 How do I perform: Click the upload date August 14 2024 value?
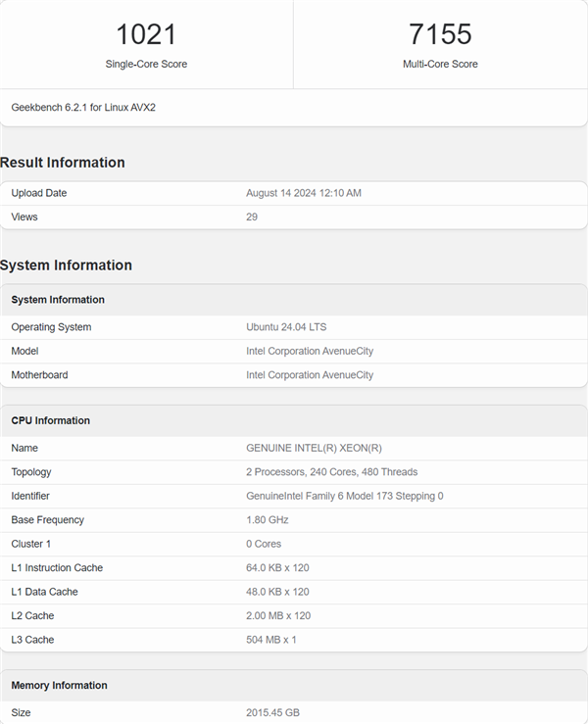304,193
